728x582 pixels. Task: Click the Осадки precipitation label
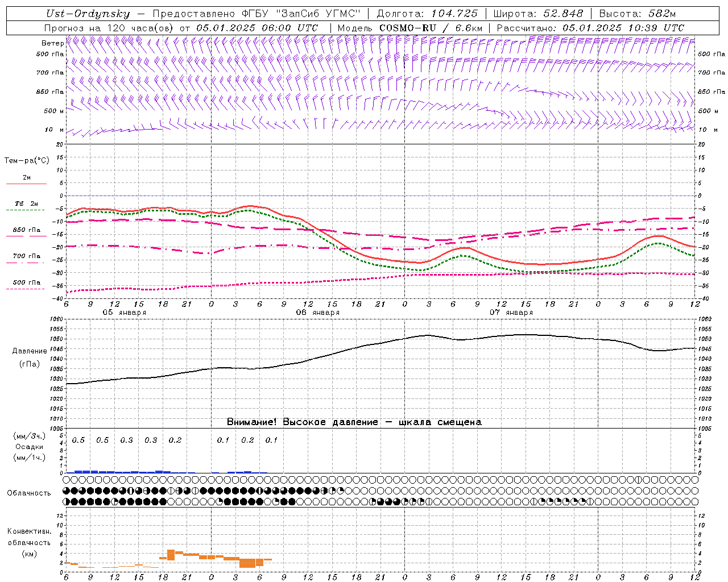coord(30,447)
